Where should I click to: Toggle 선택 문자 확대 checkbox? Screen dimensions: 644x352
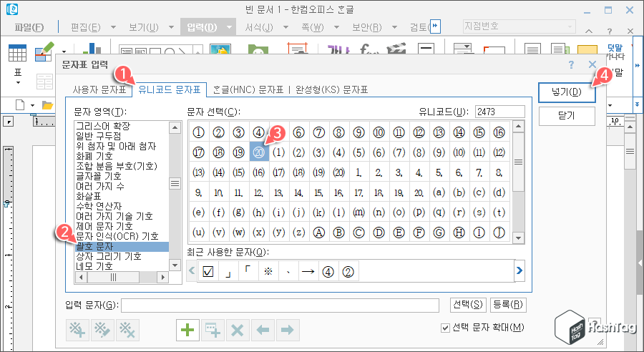(445, 328)
